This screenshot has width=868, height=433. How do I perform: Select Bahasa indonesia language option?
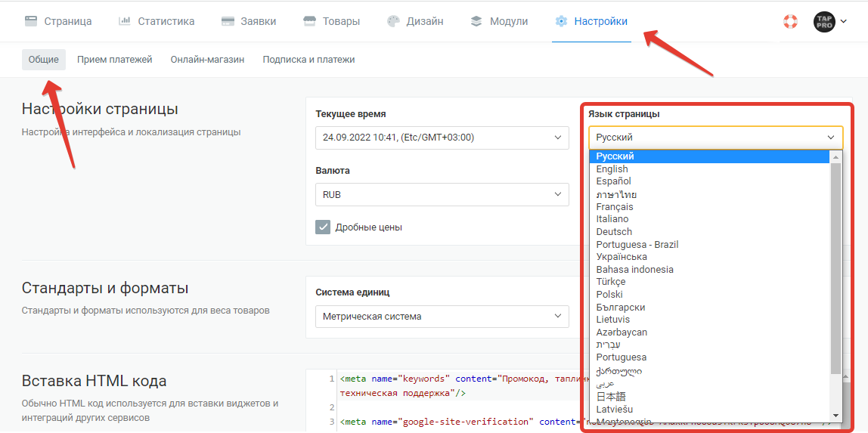[x=710, y=269]
